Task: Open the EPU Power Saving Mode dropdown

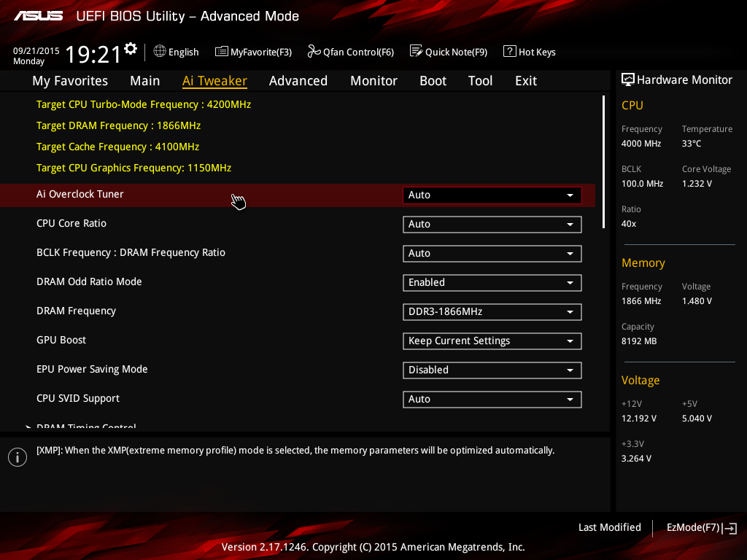Action: click(492, 370)
